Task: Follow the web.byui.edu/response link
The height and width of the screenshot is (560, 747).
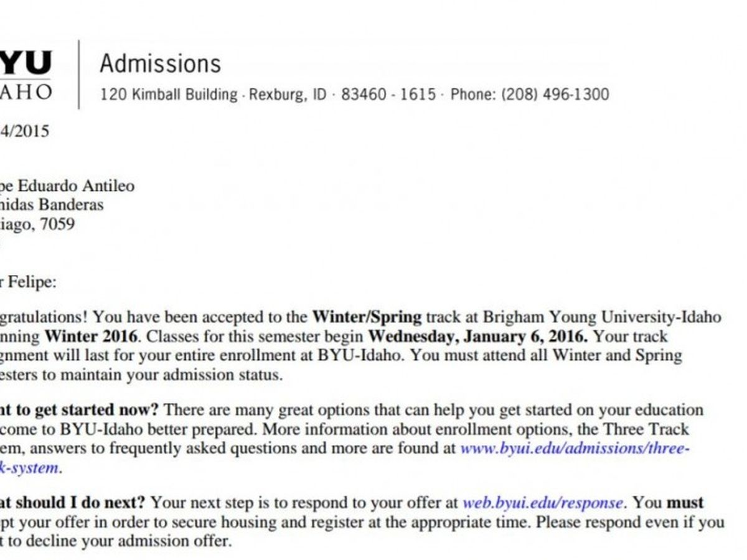Action: click(542, 503)
